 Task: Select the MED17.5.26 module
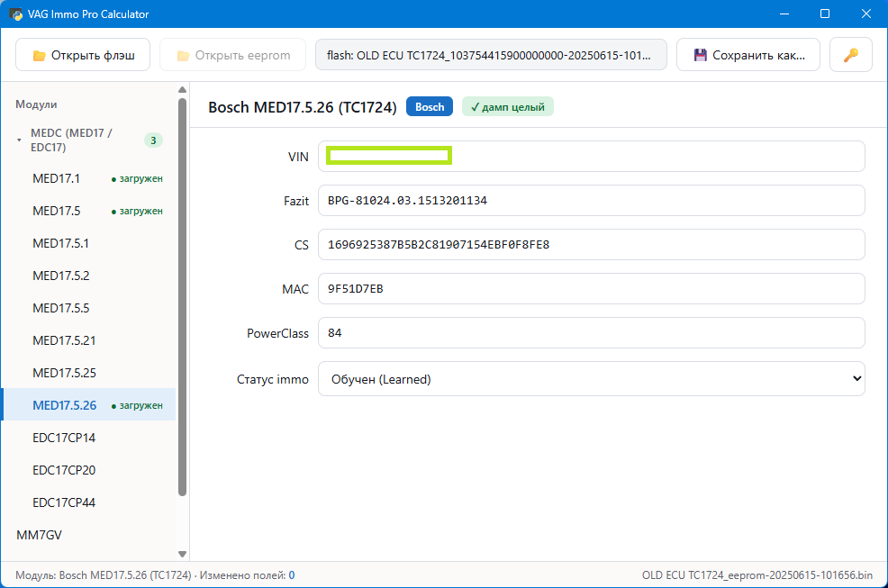click(89, 405)
